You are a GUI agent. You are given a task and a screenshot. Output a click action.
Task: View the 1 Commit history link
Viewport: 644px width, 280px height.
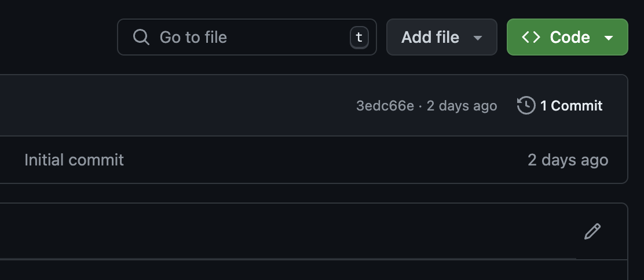[x=571, y=106]
